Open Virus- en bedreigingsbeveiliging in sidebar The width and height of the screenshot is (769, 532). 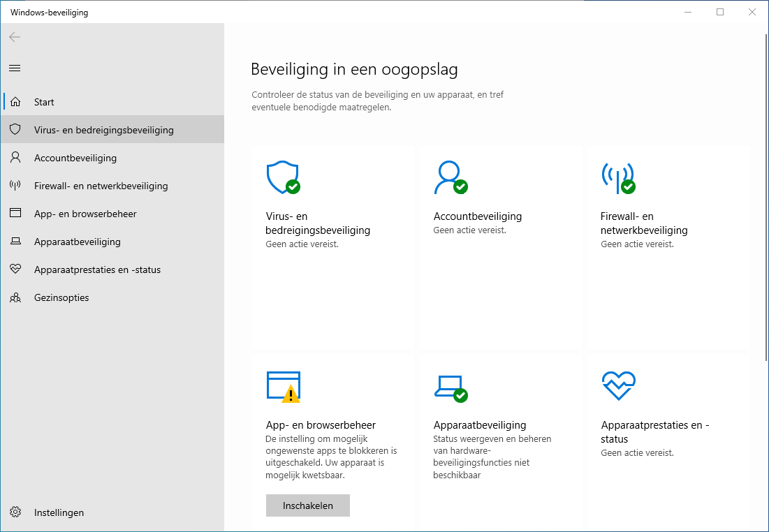(x=103, y=130)
